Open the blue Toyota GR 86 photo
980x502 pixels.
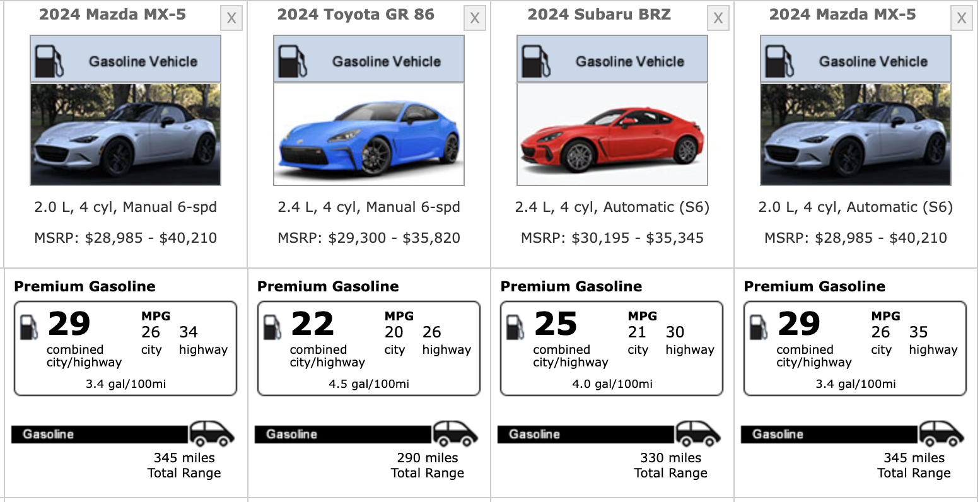(x=369, y=134)
